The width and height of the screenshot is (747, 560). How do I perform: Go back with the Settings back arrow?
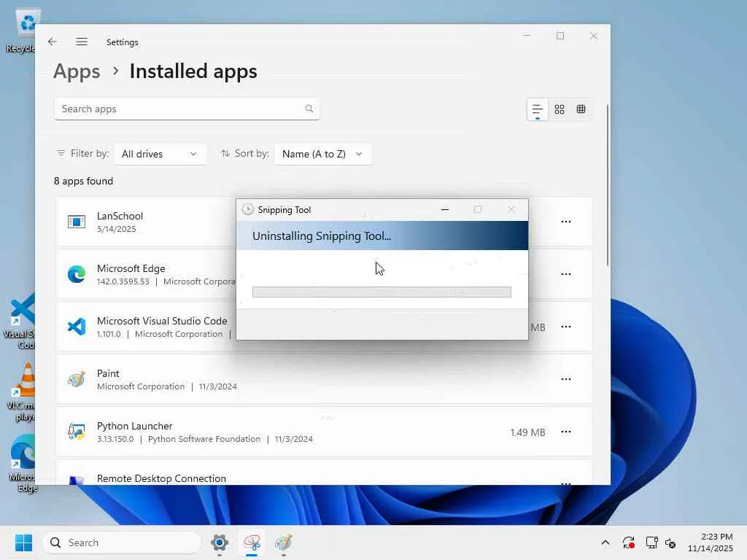(x=53, y=42)
